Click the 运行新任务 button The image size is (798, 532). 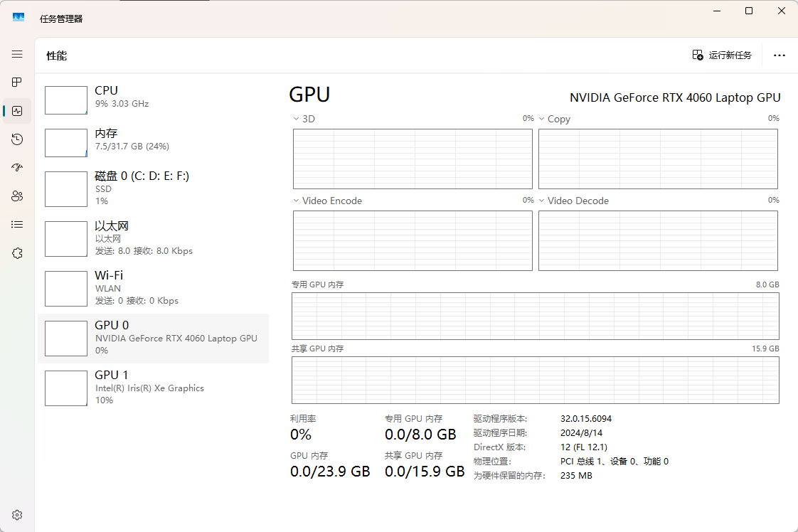pyautogui.click(x=721, y=55)
